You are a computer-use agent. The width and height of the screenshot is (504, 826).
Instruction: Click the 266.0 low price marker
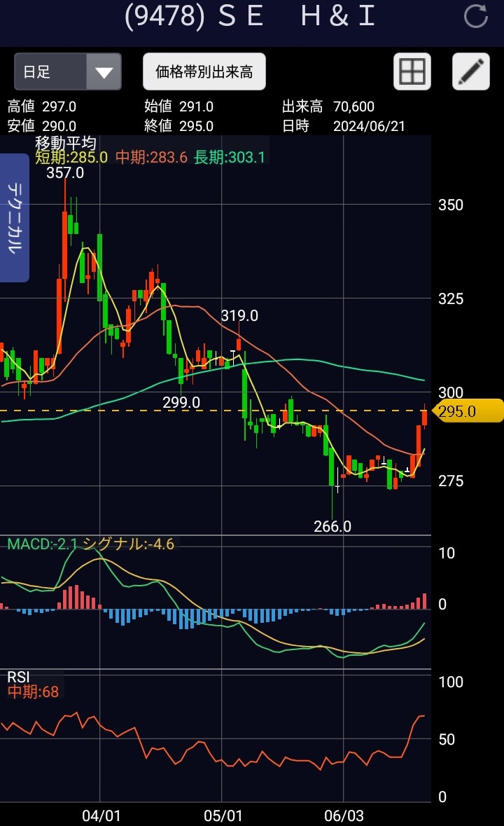point(332,525)
